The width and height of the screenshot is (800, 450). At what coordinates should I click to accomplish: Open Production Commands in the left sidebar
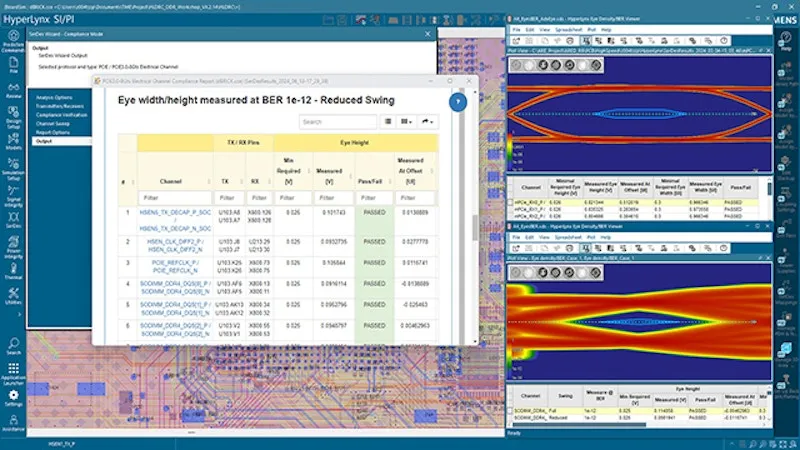click(x=13, y=41)
